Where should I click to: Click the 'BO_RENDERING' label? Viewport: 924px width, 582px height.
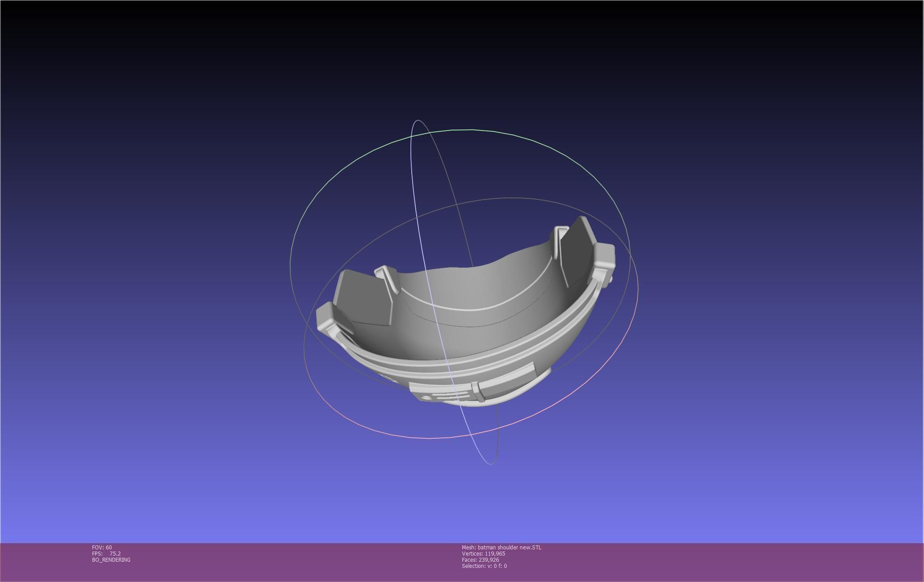pyautogui.click(x=111, y=560)
